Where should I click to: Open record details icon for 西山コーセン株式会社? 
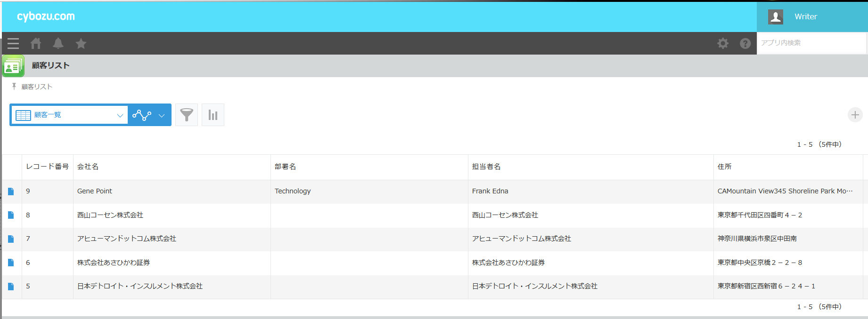click(x=11, y=215)
